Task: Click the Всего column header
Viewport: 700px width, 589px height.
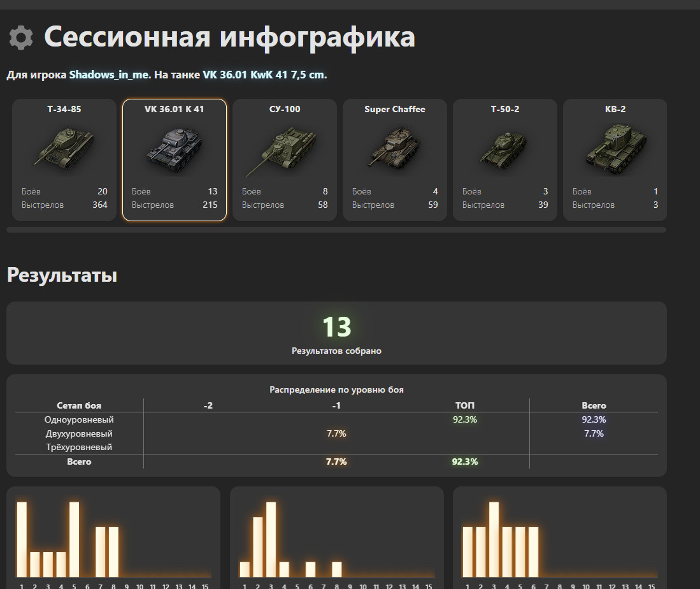Action: [594, 405]
